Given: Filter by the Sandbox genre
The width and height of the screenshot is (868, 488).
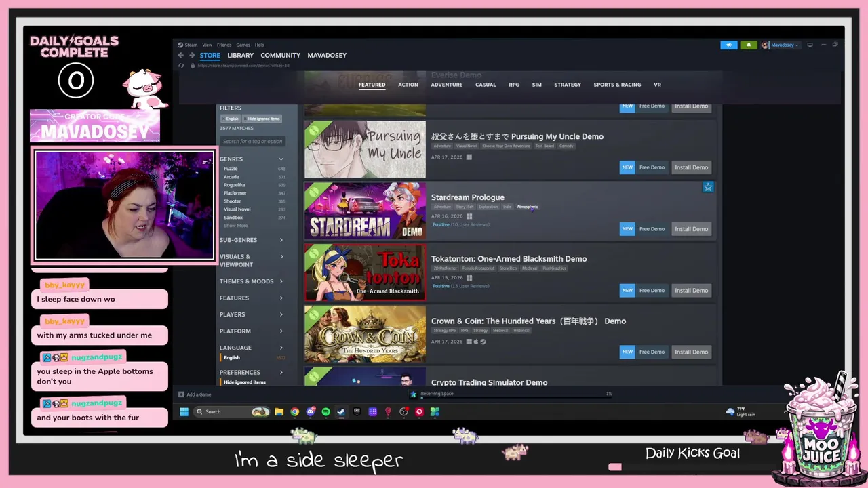Looking at the screenshot, I should 254,218.
